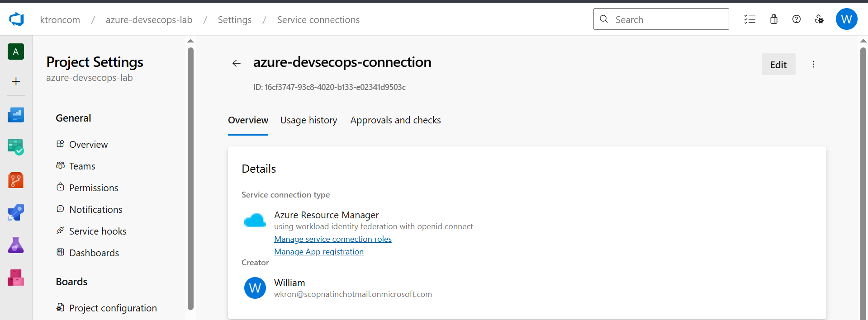Open Azure DevOps home logo
Image resolution: width=868 pixels, height=320 pixels.
16,19
